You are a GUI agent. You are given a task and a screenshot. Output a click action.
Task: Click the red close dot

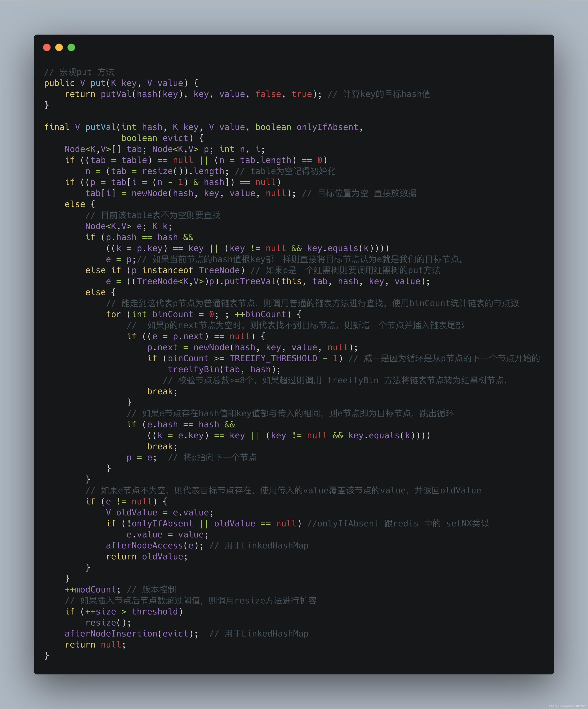point(47,47)
